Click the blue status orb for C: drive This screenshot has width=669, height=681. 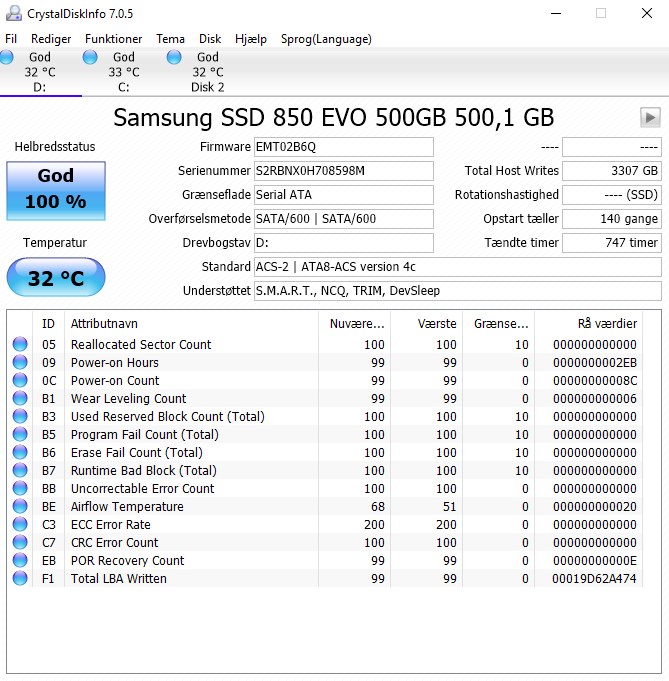tap(90, 57)
